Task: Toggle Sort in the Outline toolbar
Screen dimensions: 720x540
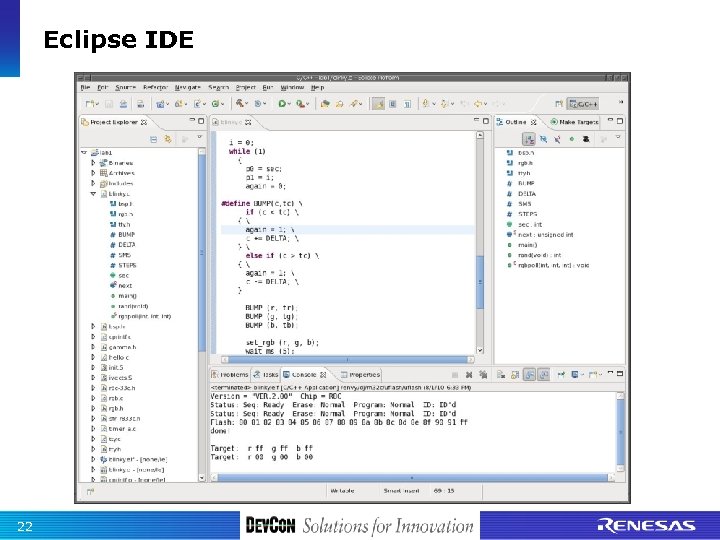Action: pyautogui.click(x=529, y=139)
